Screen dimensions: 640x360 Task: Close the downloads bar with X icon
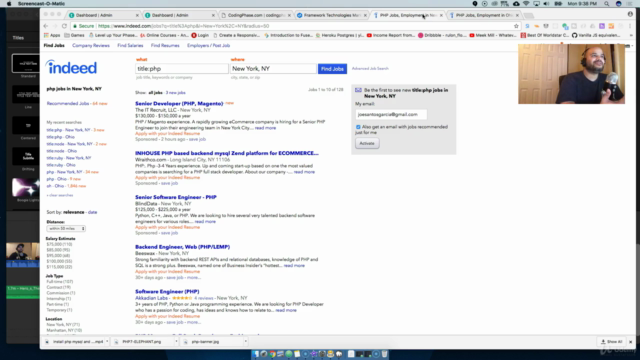(x=631, y=342)
